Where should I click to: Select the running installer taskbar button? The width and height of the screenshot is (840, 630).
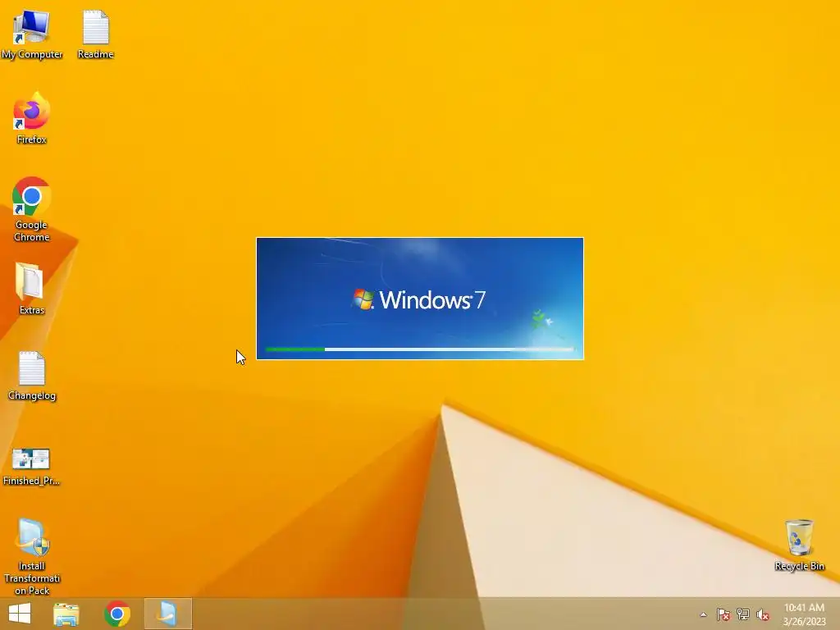pos(167,614)
